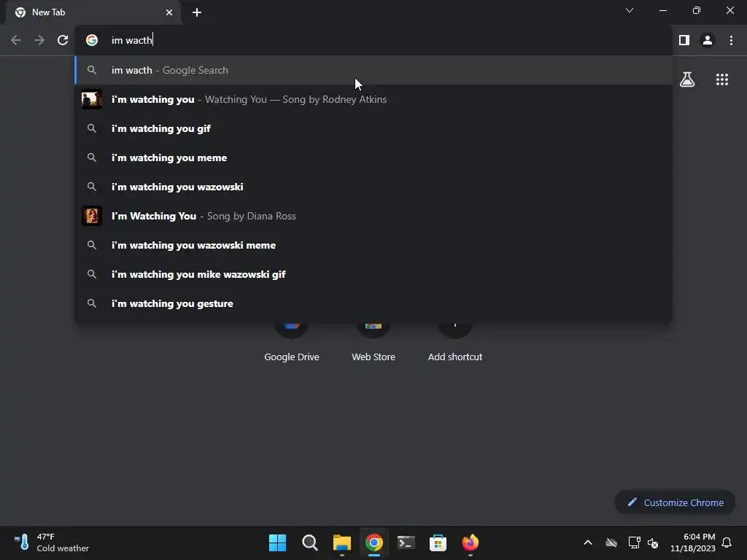Open Chrome's three-dot menu
The width and height of the screenshot is (747, 560).
(x=731, y=40)
